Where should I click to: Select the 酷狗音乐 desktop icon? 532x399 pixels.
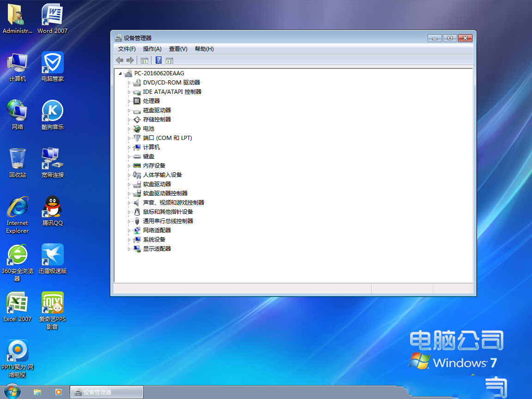(x=52, y=111)
